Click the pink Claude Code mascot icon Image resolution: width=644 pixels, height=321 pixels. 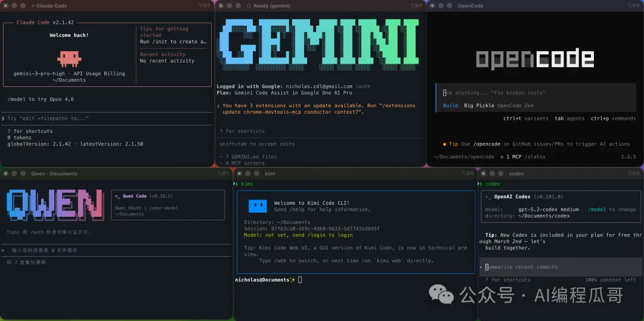click(x=69, y=59)
